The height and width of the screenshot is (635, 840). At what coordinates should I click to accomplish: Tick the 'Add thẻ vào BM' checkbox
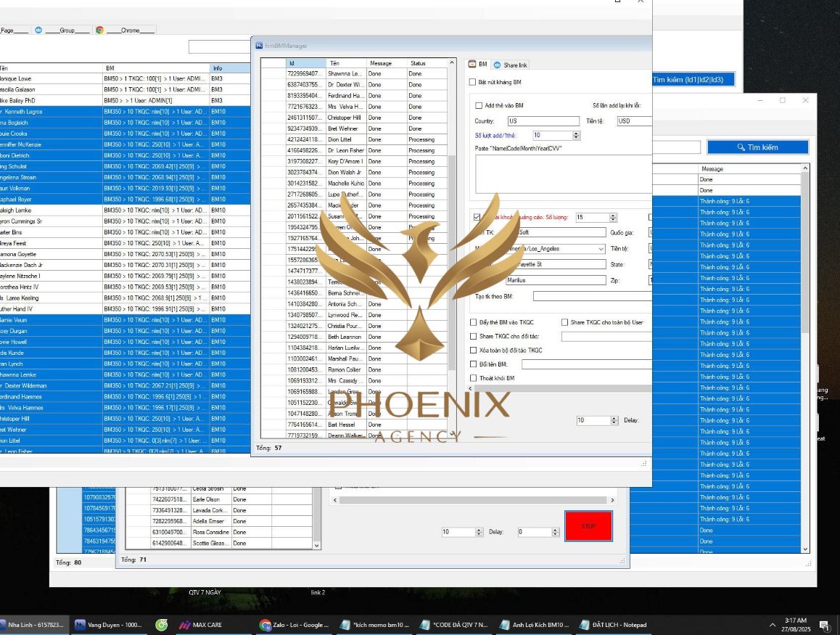point(479,105)
